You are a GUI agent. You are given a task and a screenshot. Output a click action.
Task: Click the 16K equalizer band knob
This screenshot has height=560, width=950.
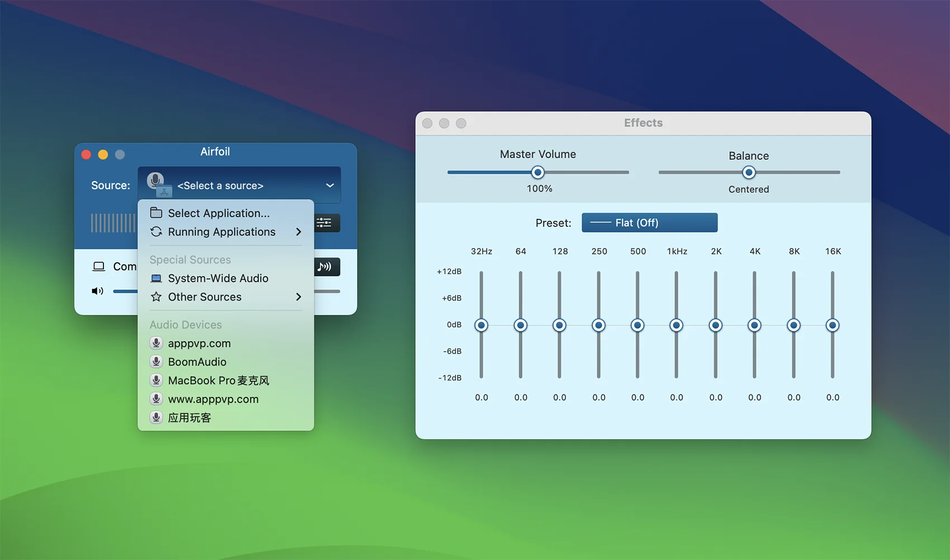click(833, 325)
